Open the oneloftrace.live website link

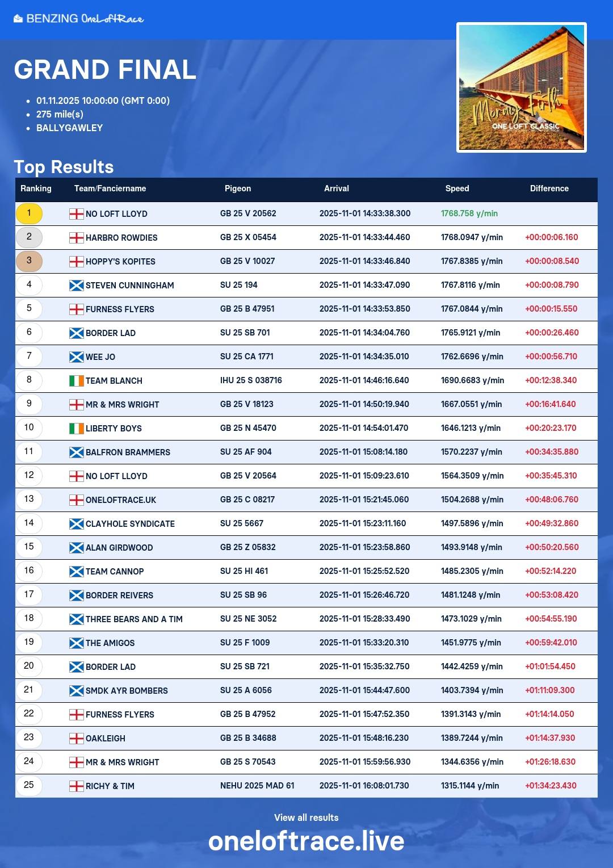[x=306, y=841]
